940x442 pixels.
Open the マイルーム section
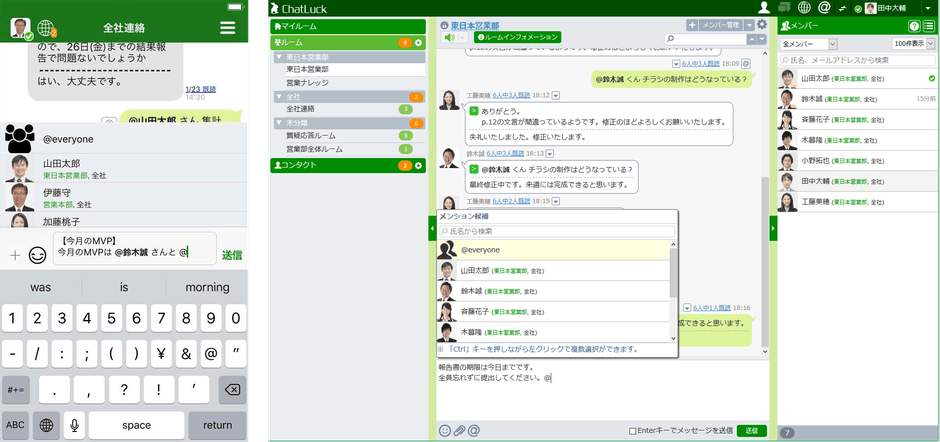click(x=348, y=26)
